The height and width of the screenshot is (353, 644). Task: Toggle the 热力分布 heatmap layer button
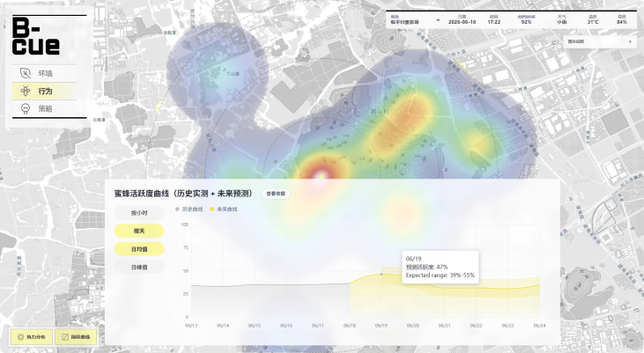click(32, 337)
